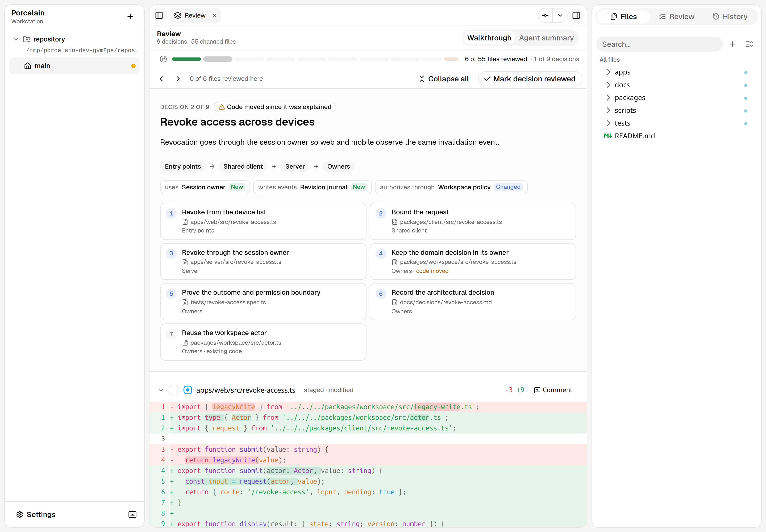Go to the next decision arrow
Viewport: 766px width, 532px height.
click(178, 79)
